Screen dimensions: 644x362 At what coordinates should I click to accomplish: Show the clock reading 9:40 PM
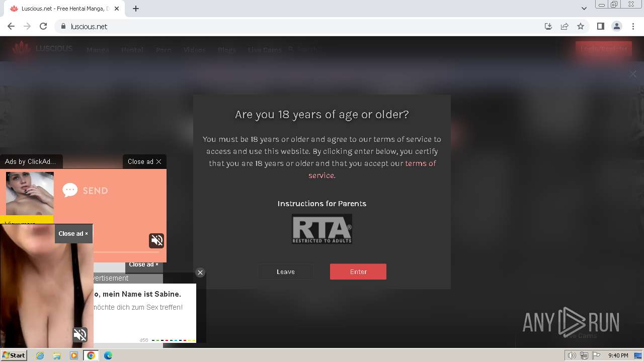(x=618, y=355)
